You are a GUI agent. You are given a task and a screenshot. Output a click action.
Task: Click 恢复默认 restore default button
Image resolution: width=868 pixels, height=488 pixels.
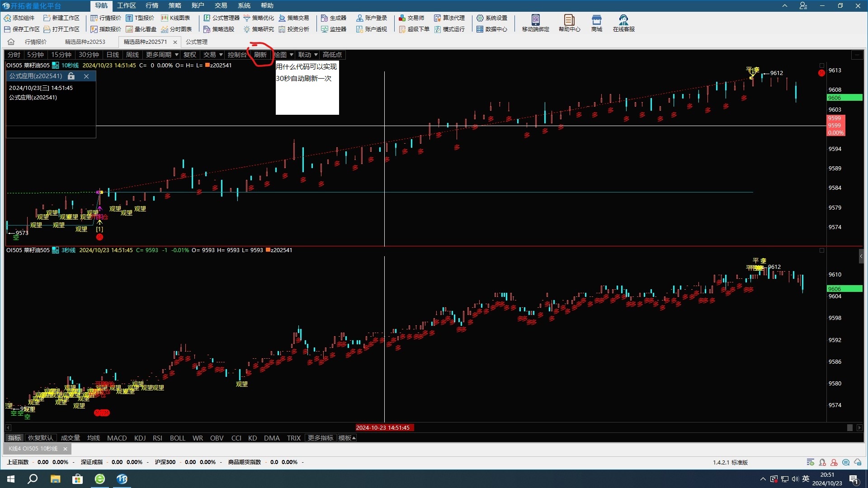pyautogui.click(x=40, y=438)
